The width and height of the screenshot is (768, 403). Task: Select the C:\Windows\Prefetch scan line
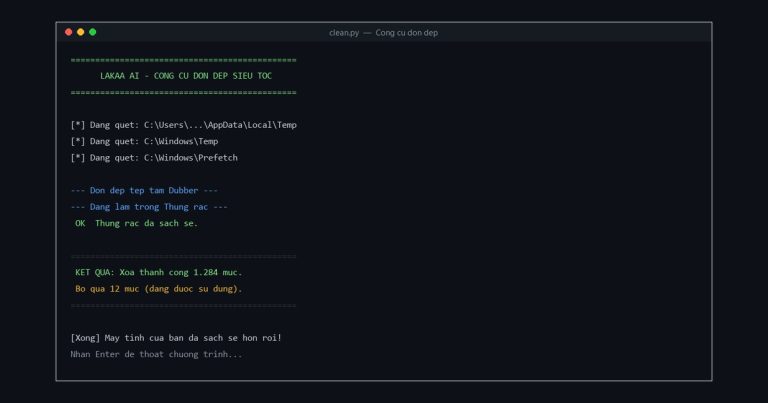[x=154, y=158]
